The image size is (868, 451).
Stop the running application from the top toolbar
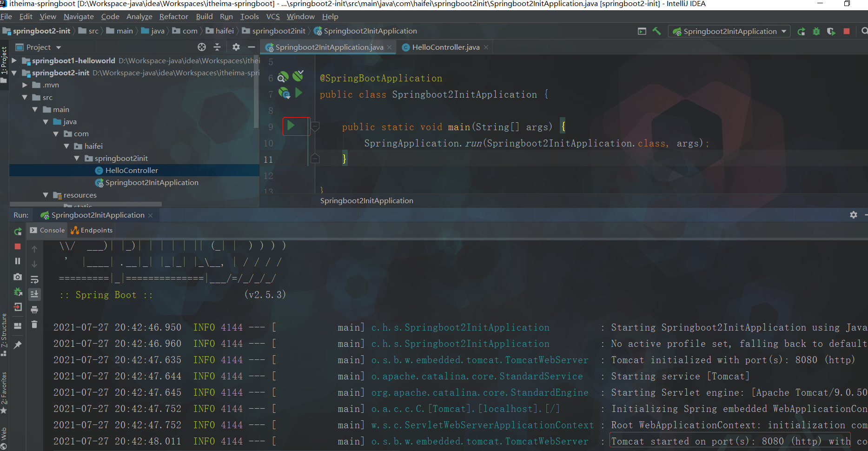pos(847,31)
